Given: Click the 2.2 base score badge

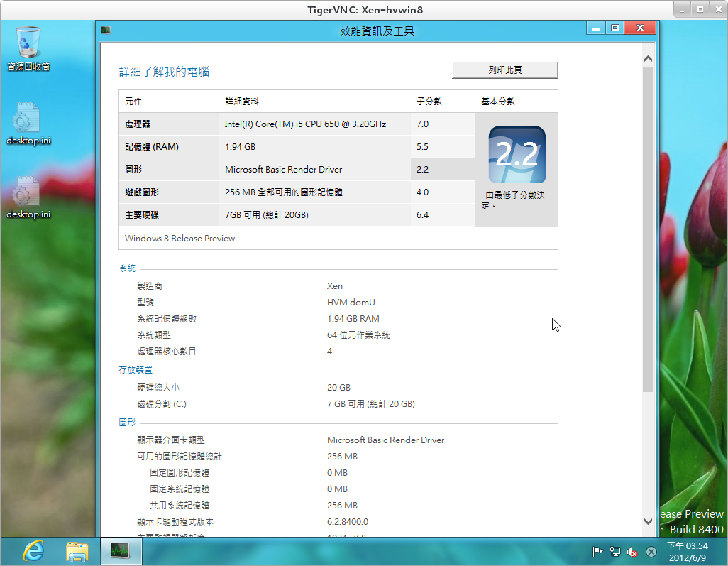Looking at the screenshot, I should coord(517,155).
